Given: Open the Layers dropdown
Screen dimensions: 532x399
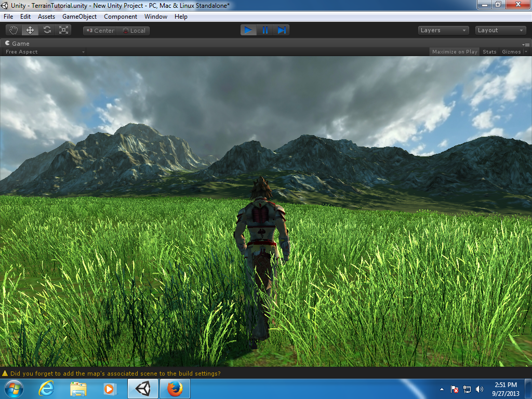Looking at the screenshot, I should (443, 30).
